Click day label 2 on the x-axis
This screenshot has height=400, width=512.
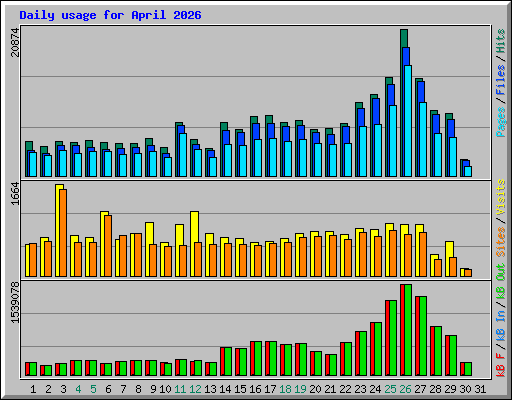(48, 389)
